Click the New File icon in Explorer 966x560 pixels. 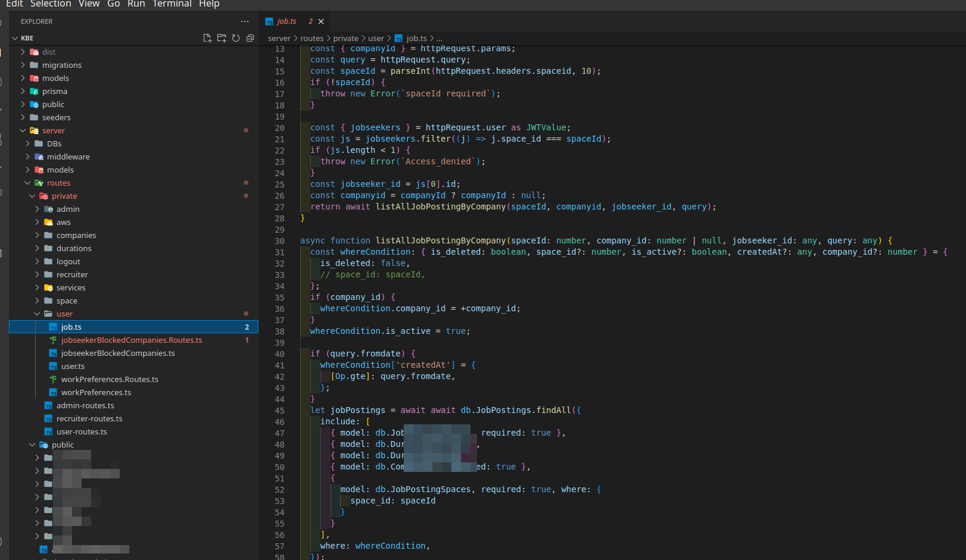tap(207, 38)
